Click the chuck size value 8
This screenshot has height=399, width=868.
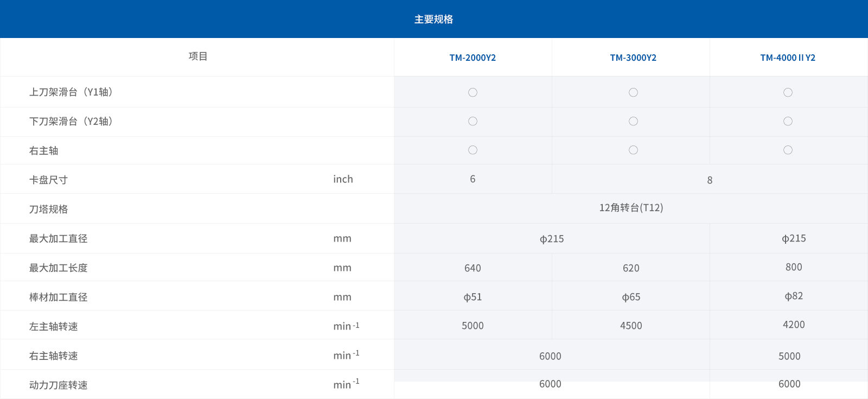click(710, 180)
